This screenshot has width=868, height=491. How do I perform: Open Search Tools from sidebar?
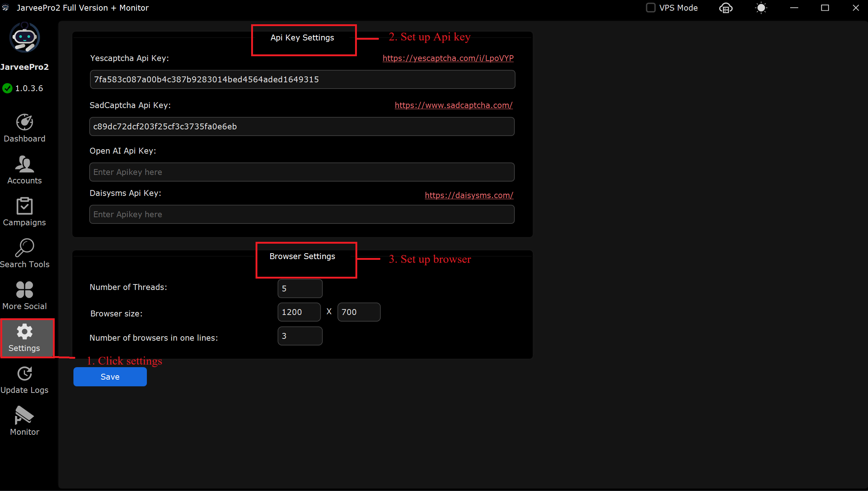tap(25, 254)
